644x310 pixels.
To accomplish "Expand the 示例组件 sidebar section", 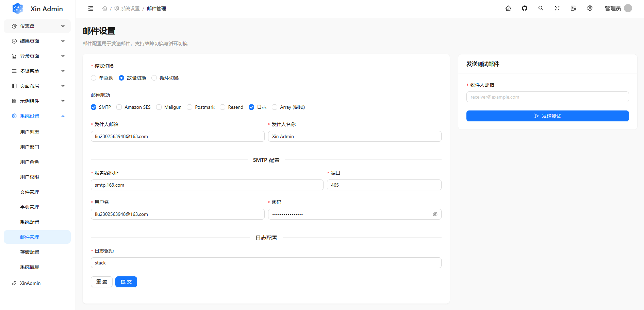I will 37,101.
